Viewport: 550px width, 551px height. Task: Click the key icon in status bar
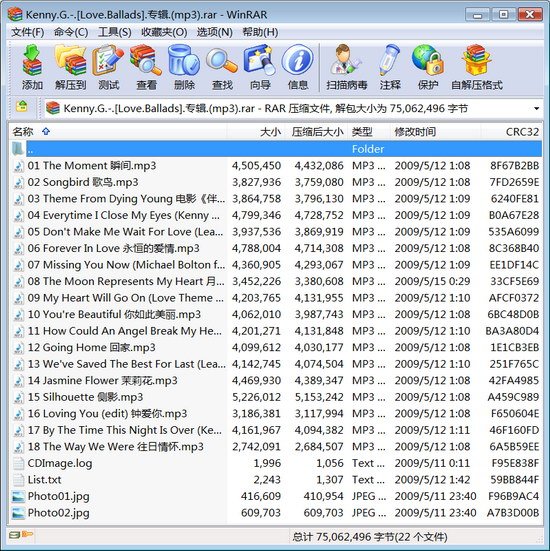click(27, 534)
